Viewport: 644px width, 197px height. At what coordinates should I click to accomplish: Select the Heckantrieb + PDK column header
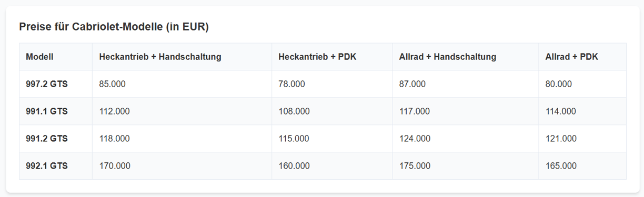(317, 57)
